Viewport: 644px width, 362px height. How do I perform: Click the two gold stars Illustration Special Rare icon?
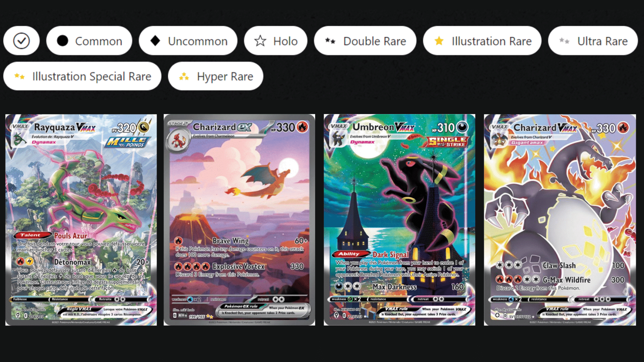[19, 76]
